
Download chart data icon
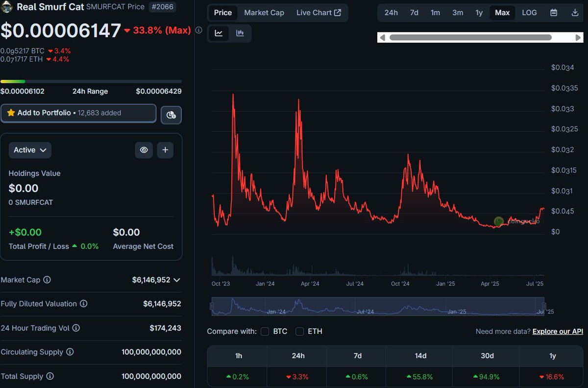(575, 13)
